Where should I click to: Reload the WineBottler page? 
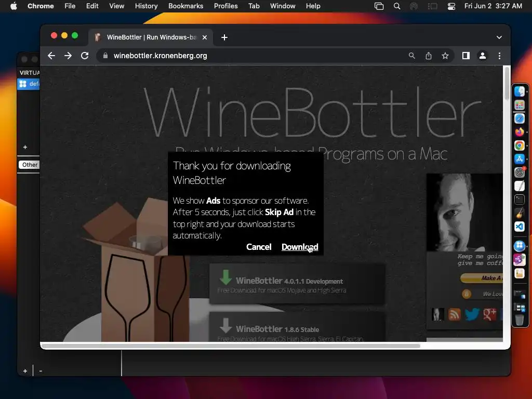(85, 56)
